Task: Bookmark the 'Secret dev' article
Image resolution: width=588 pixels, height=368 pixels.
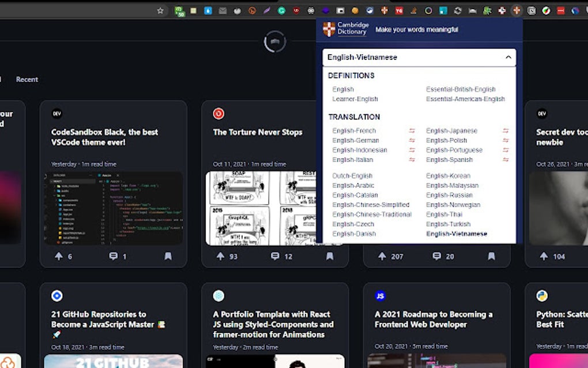Action: (585, 256)
